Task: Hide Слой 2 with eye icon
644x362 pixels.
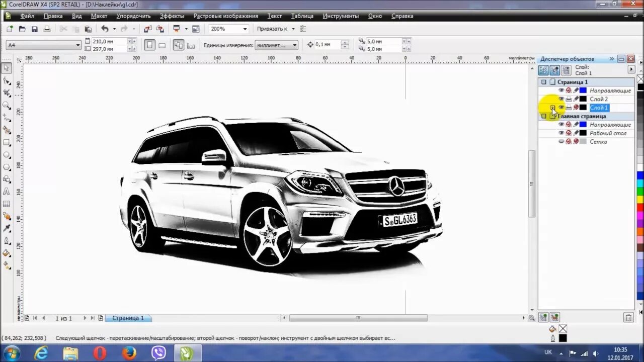Action: [561, 99]
